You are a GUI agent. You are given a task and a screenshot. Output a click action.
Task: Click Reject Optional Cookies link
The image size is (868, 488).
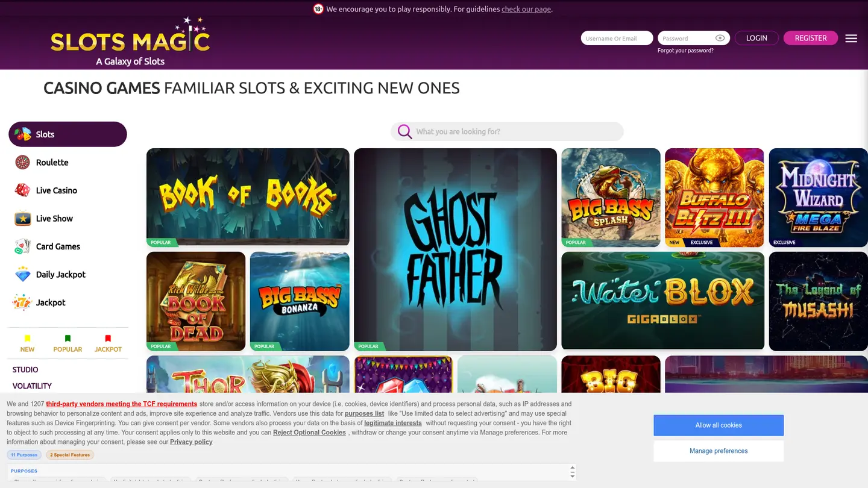[309, 433]
